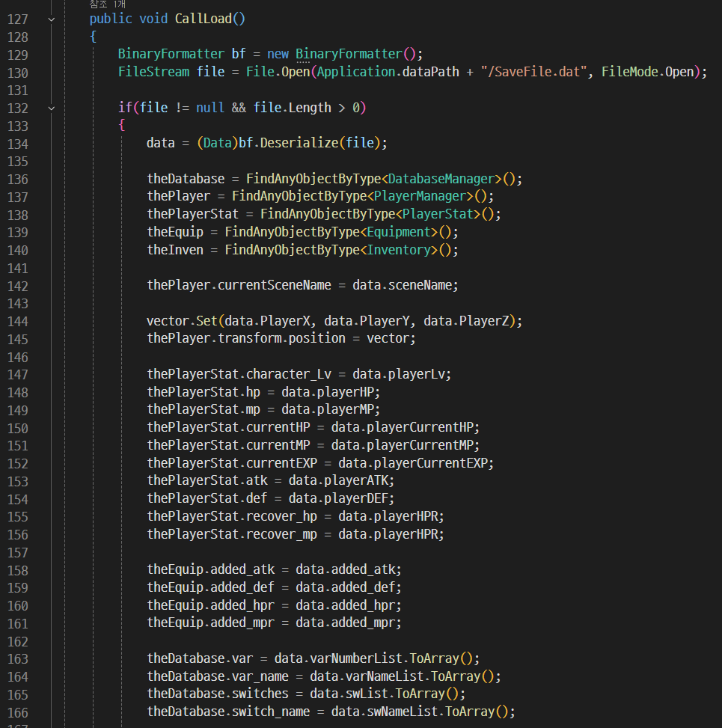
Task: Click data.playerCurrentEXP on line 152
Action: tap(413, 463)
